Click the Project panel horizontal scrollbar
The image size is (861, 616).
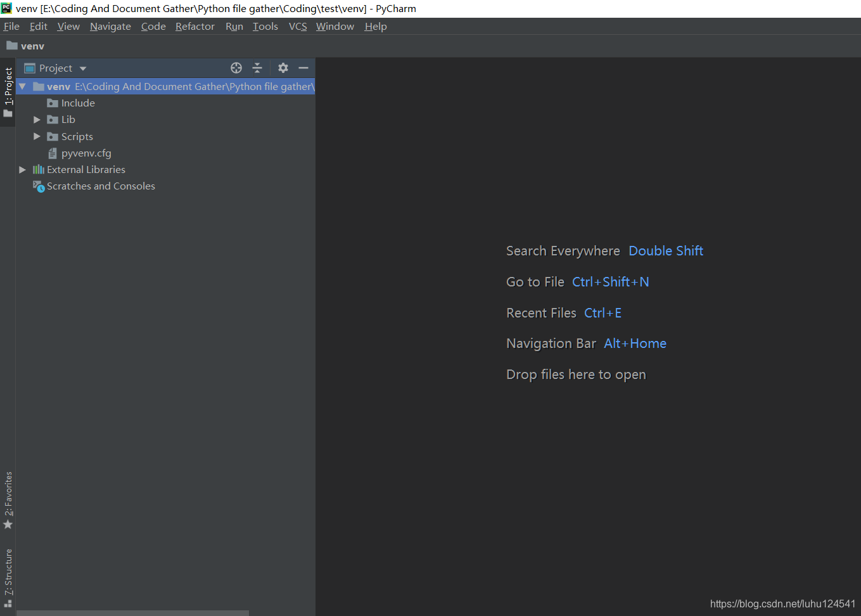(x=132, y=613)
